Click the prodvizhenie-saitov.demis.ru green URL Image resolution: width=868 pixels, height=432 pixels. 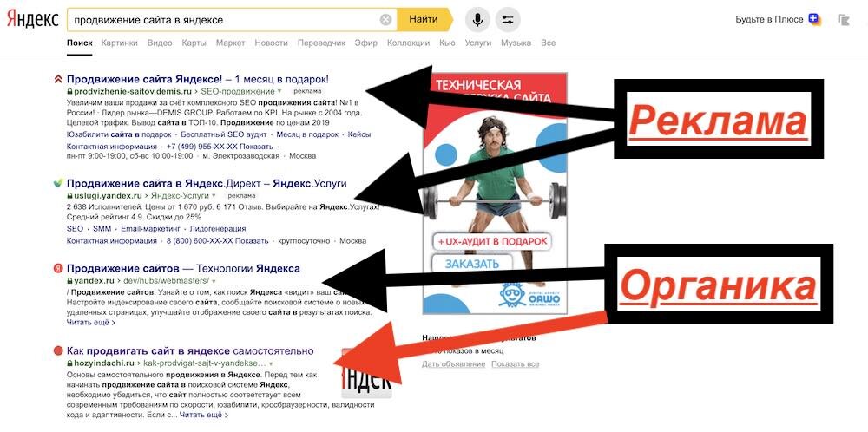(x=133, y=91)
